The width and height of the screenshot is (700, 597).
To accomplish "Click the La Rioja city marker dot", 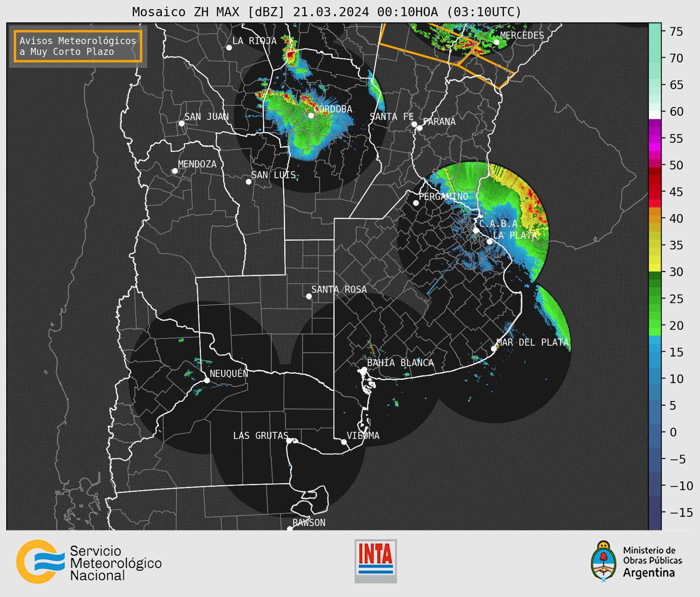I will pyautogui.click(x=229, y=48).
